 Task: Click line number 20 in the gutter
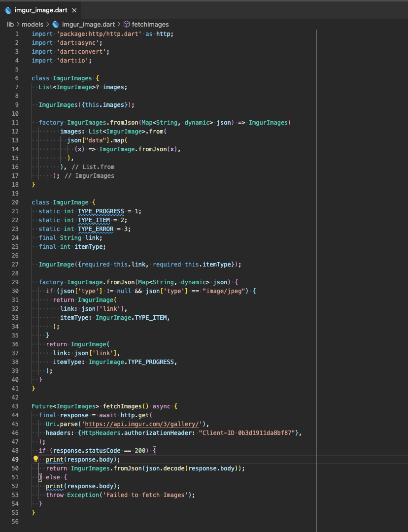15,202
